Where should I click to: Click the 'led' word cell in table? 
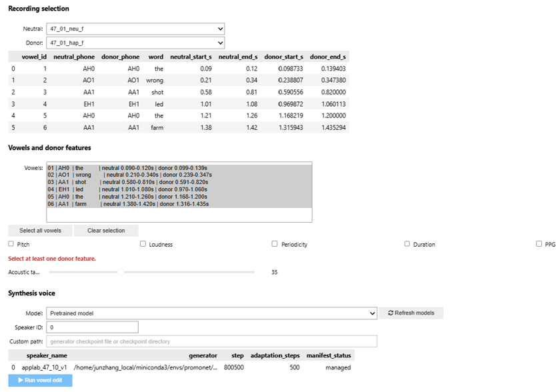coord(159,104)
